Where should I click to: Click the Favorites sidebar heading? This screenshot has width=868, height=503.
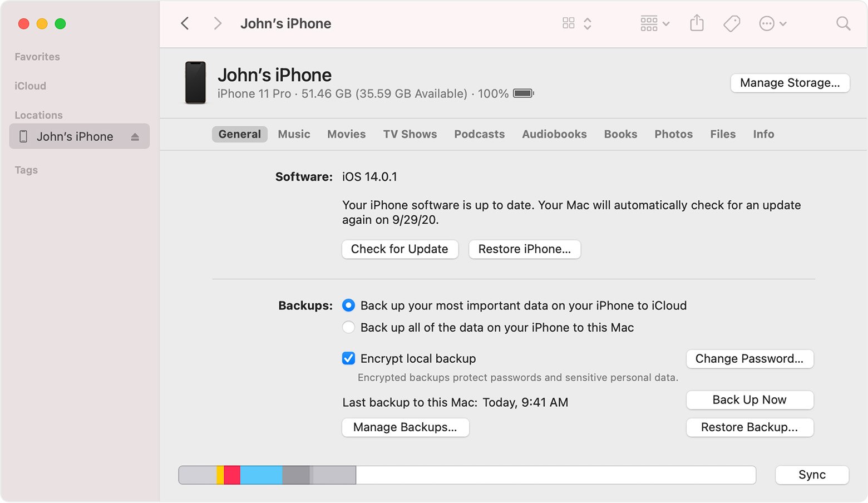[x=37, y=57]
